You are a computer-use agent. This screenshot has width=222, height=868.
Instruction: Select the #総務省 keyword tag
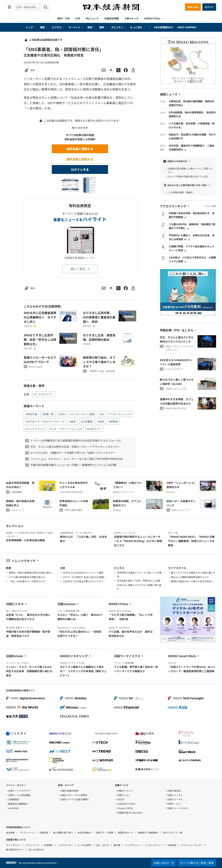point(113,421)
